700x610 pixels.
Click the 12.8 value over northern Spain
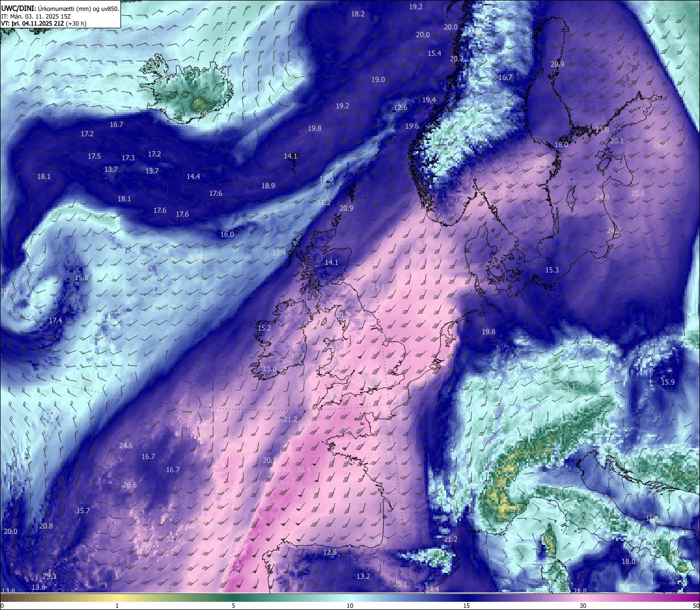click(x=330, y=552)
